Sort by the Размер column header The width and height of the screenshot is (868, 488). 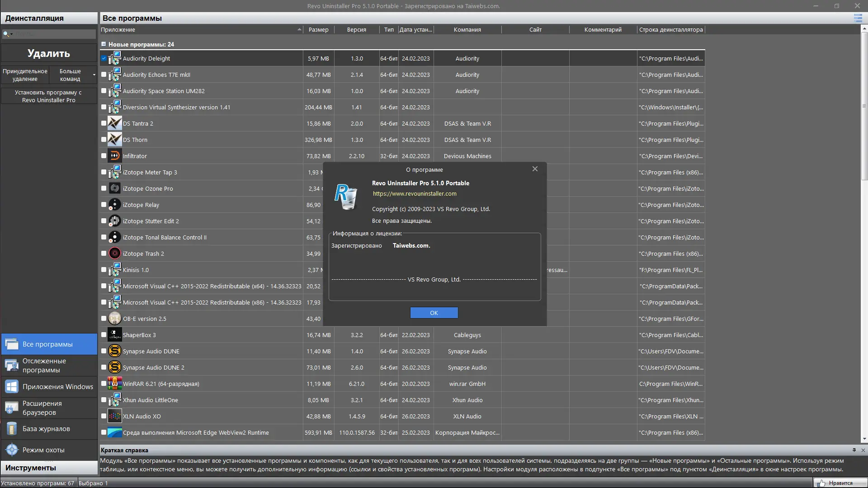pos(318,29)
